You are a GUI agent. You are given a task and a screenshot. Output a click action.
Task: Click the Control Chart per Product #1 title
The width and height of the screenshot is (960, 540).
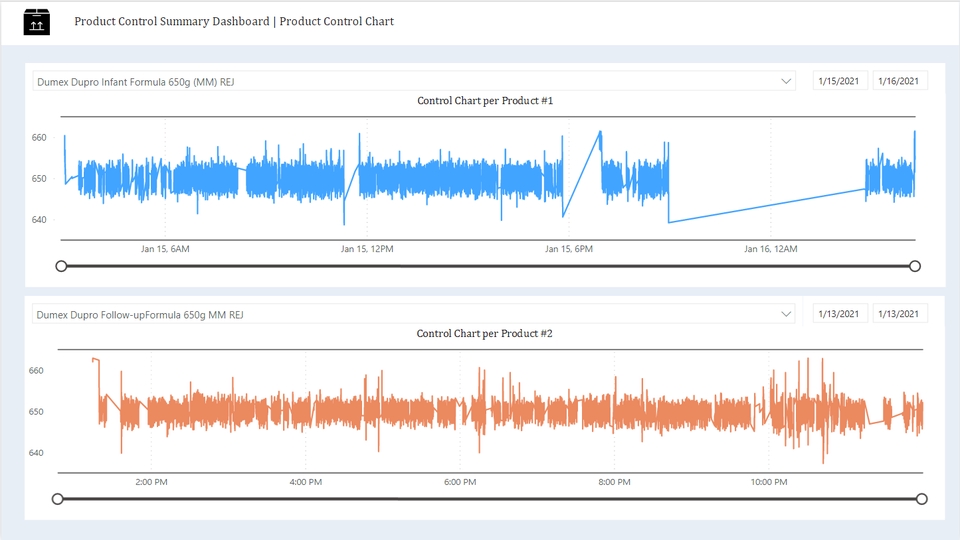(x=485, y=101)
